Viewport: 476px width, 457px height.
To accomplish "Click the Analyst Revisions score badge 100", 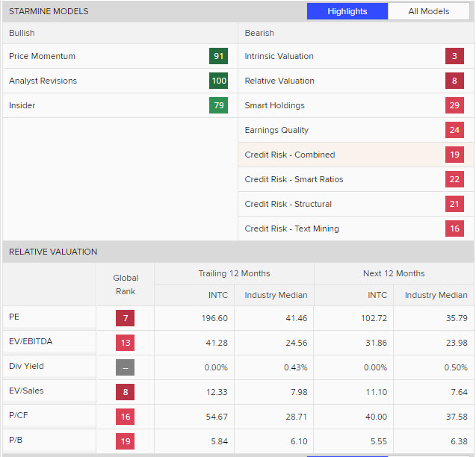I will (x=218, y=81).
